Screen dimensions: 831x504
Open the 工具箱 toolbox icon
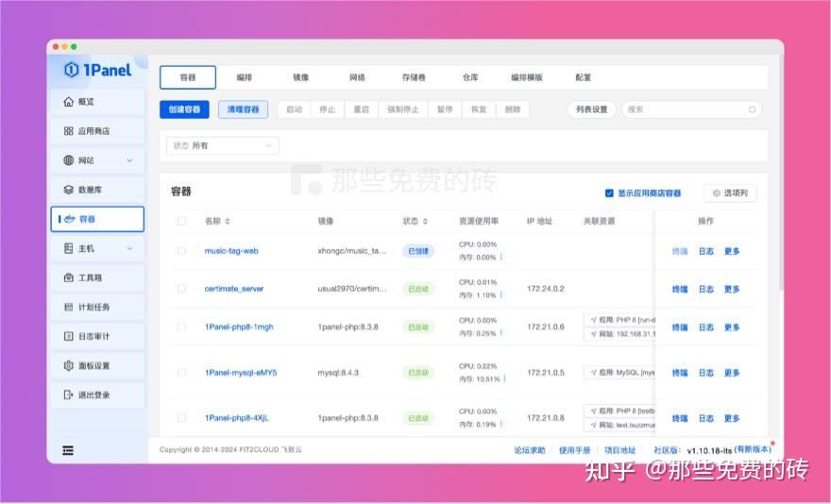(68, 277)
